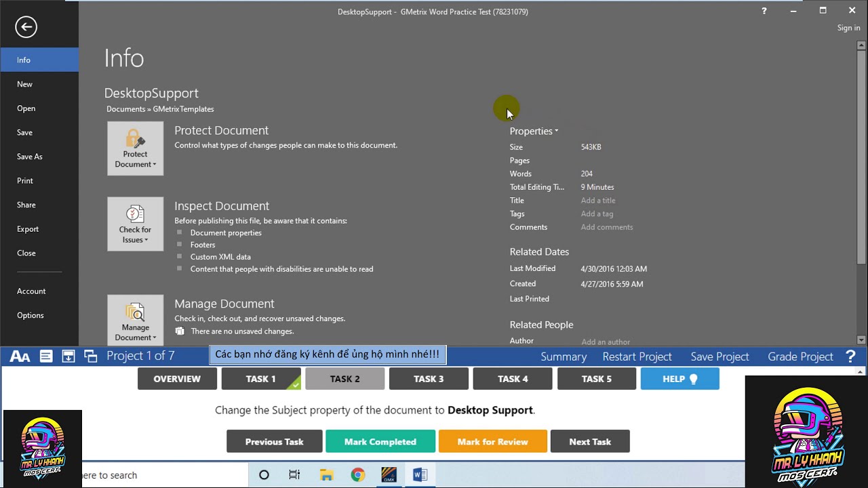The width and height of the screenshot is (868, 488).
Task: Click the Add an author field
Action: point(606,342)
